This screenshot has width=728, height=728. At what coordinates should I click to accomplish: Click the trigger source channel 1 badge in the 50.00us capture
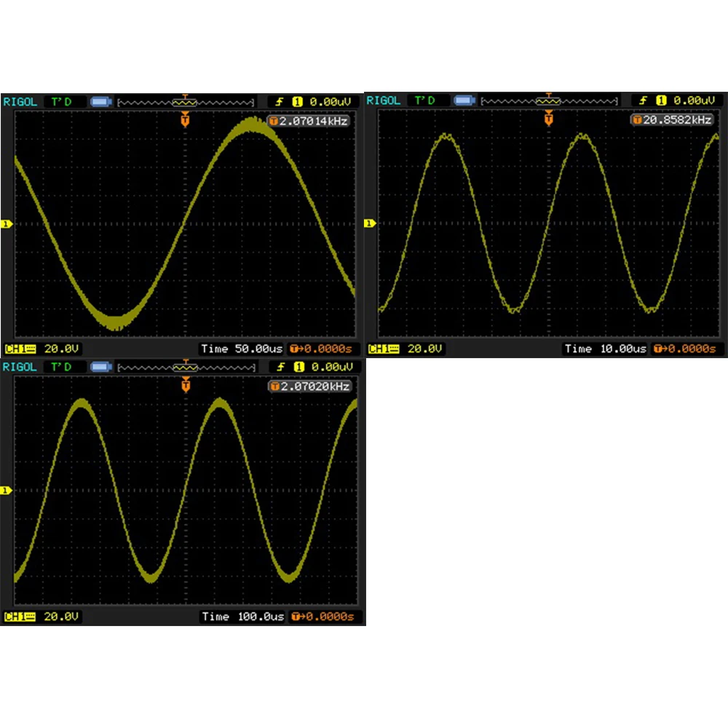pos(298,102)
